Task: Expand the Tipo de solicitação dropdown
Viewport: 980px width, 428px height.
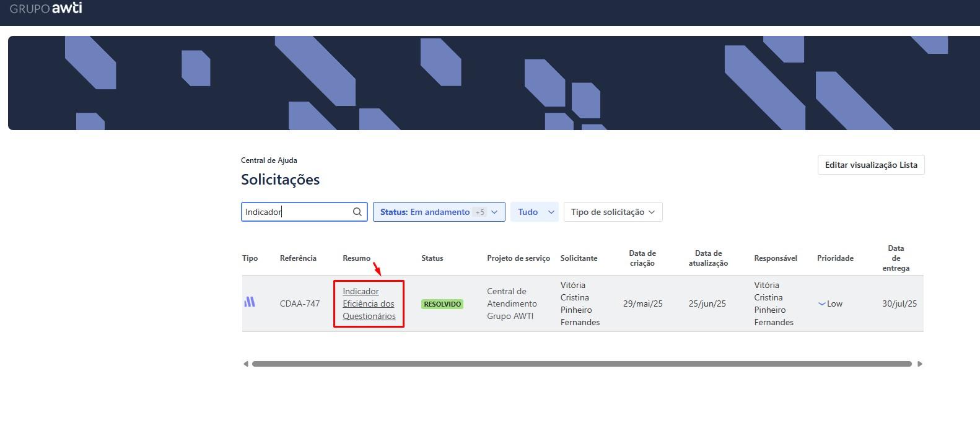Action: coord(613,212)
